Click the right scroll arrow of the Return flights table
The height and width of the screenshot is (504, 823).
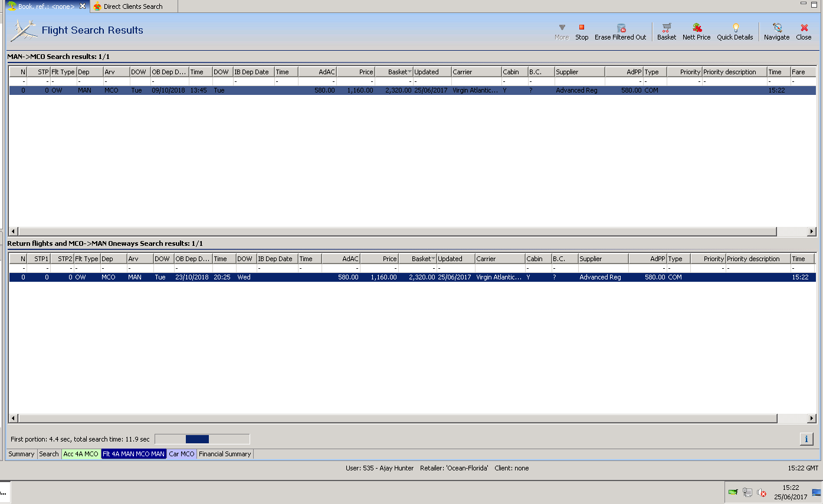click(x=812, y=419)
